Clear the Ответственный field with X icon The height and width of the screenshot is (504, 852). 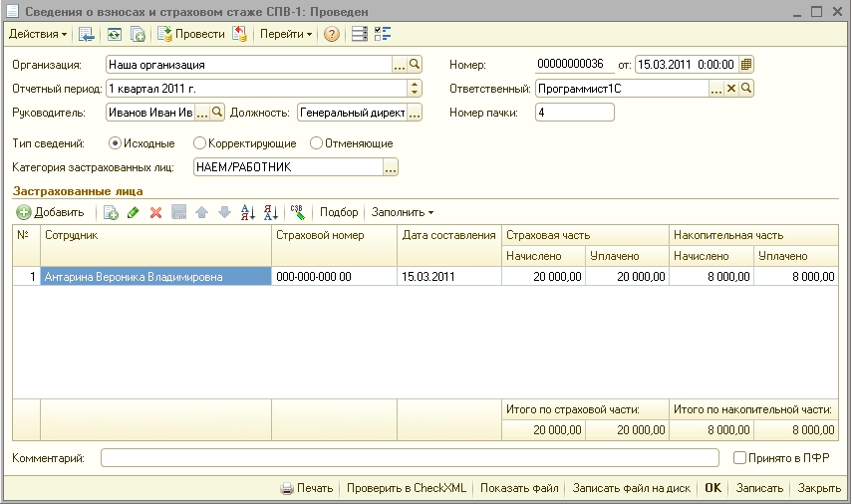click(x=731, y=89)
